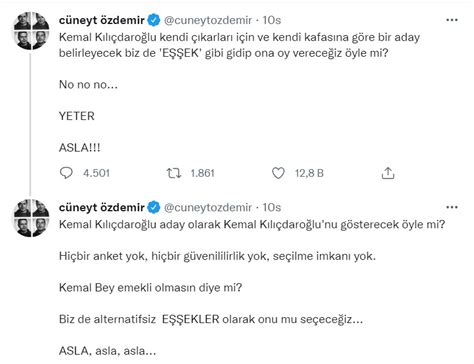Open cüneyt özdemir name on first tweet
Viewport: 474px width, 364px height.
[102, 20]
